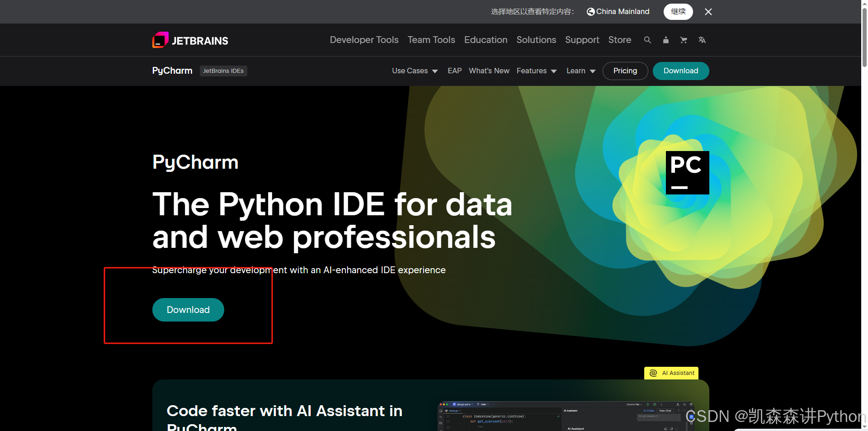Screen dimensions: 868x431
Task: Click the Pricing button
Action: [625, 71]
